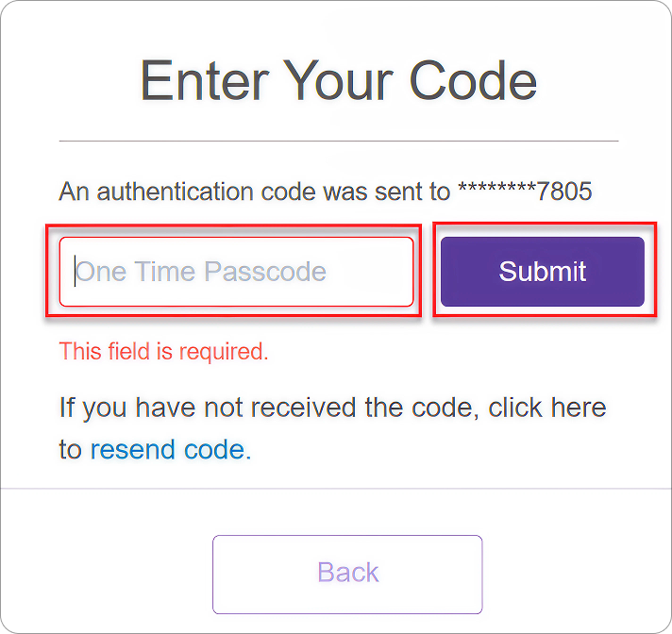The height and width of the screenshot is (634, 672).
Task: Place cursor in One Time Passcode placeholder
Action: [x=201, y=272]
